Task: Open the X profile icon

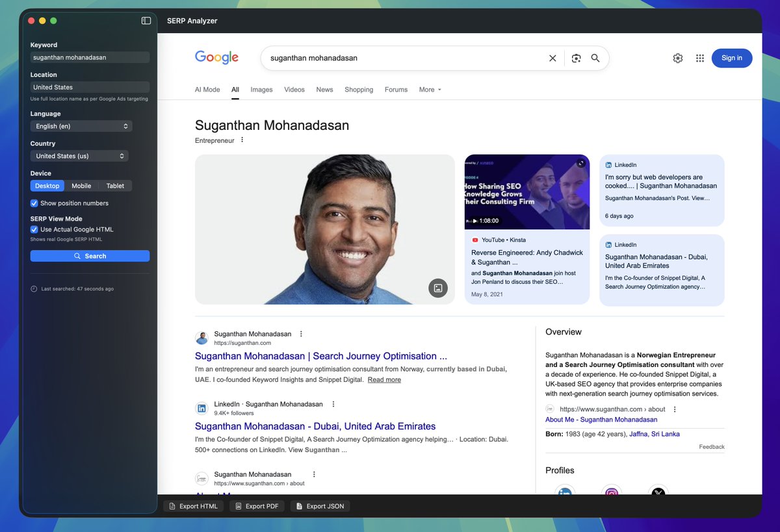Action: (658, 492)
